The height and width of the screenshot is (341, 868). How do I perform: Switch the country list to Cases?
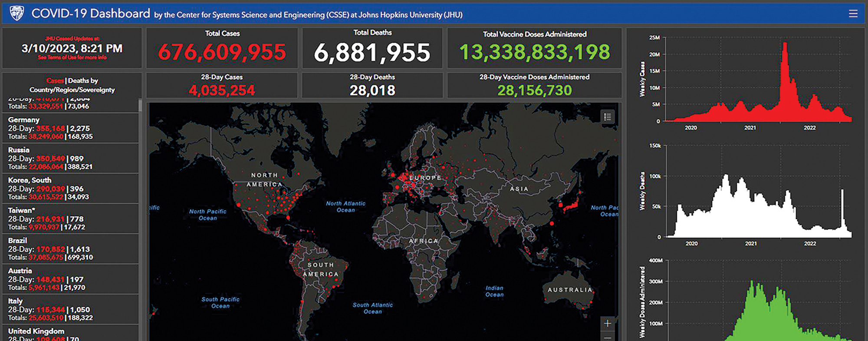point(55,81)
